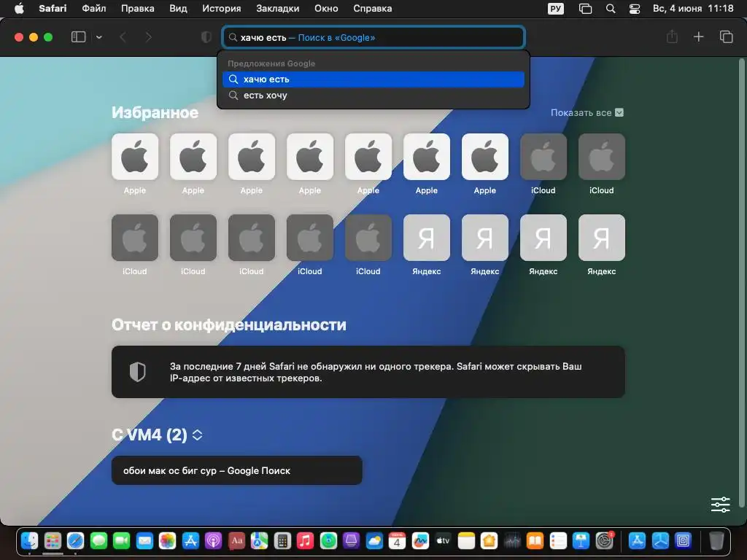Open Messages from the Dock
Screen dimensions: 747x560
click(x=98, y=541)
